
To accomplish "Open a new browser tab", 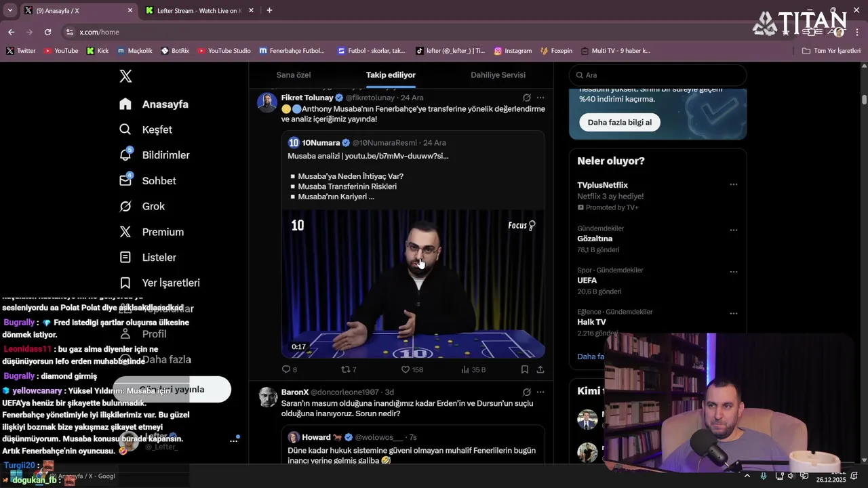I will (x=269, y=10).
